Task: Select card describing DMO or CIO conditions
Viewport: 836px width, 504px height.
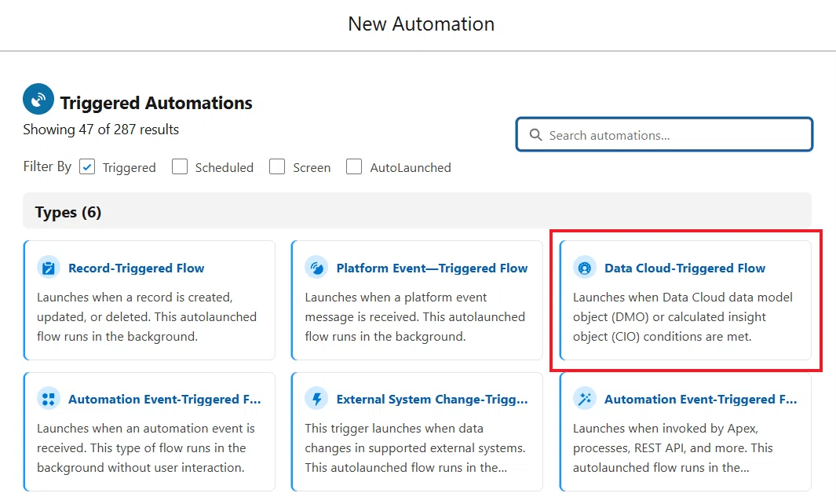Action: (685, 300)
